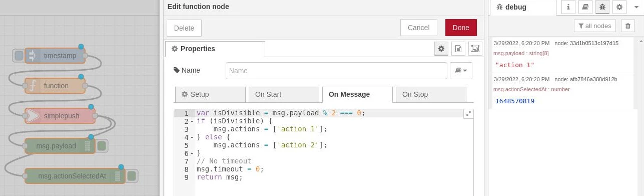Click the Delete button
The height and width of the screenshot is (196, 644).
point(184,28)
